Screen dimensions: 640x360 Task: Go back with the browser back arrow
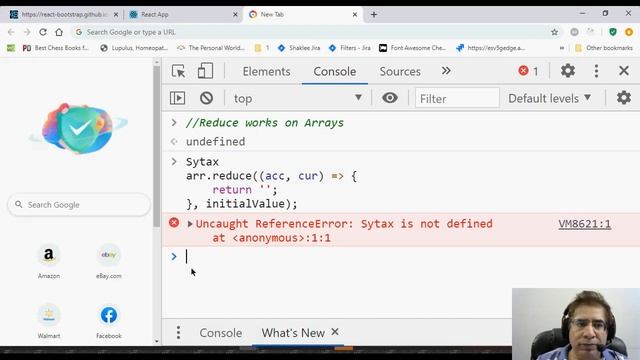coord(11,32)
